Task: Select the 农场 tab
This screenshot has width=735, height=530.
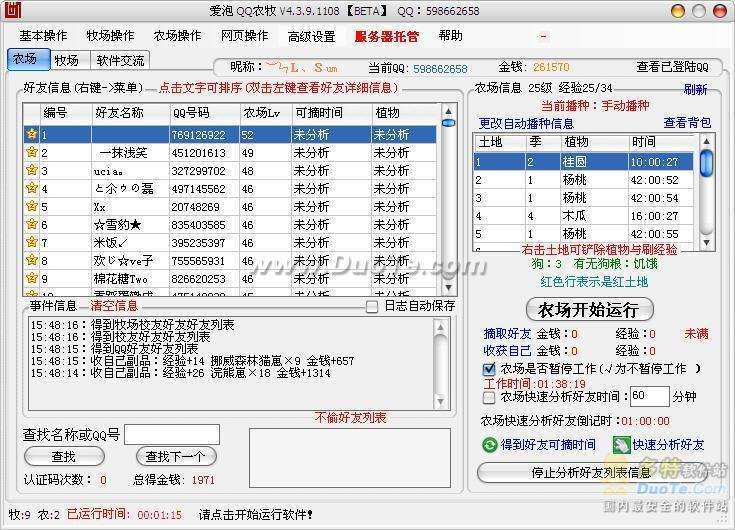Action: pyautogui.click(x=29, y=60)
